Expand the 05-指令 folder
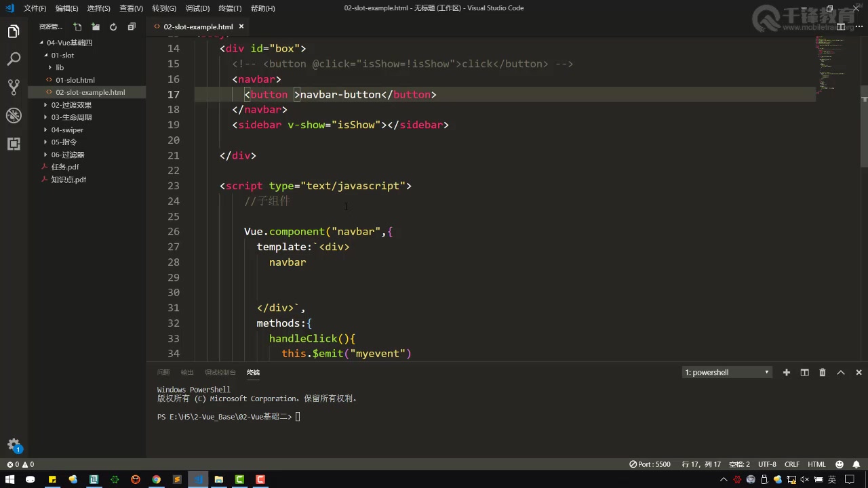 [45, 142]
